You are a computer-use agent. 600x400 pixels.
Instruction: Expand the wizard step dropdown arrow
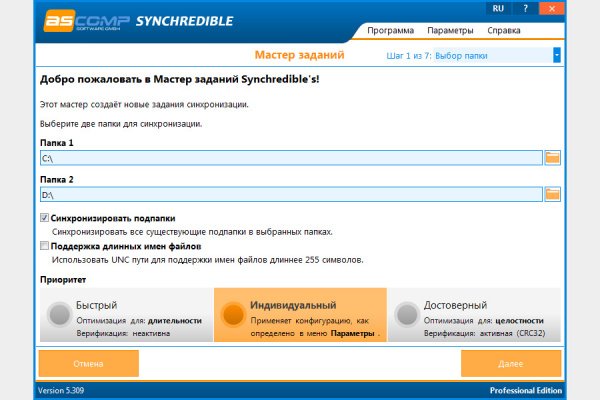(557, 55)
